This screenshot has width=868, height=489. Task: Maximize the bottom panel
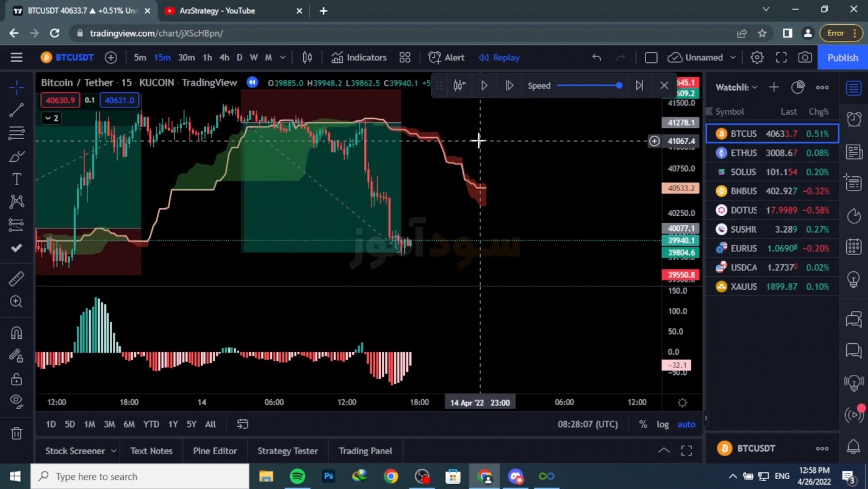coord(686,451)
